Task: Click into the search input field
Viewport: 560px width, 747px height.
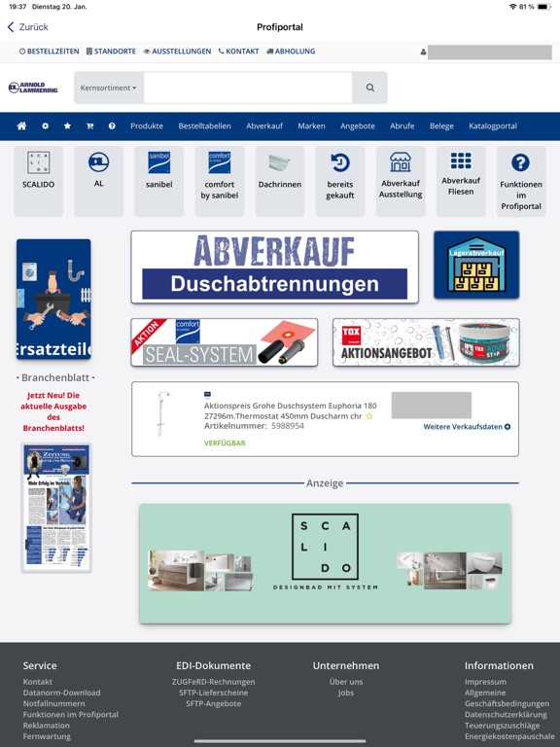Action: pyautogui.click(x=248, y=88)
